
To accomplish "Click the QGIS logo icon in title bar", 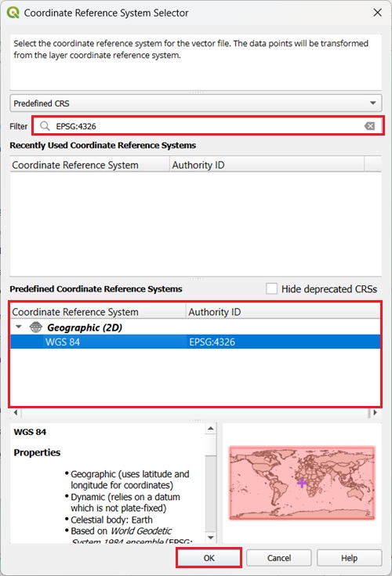I will click(x=13, y=13).
